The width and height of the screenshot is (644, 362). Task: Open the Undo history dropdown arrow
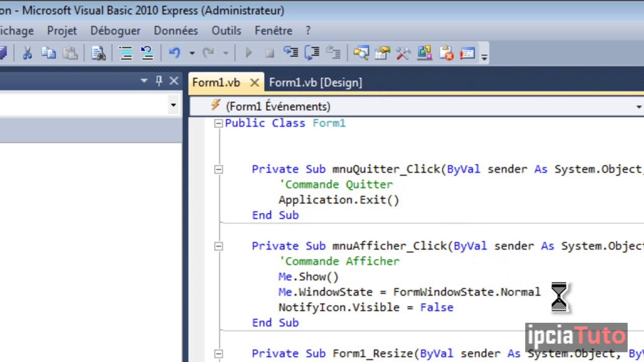(192, 53)
